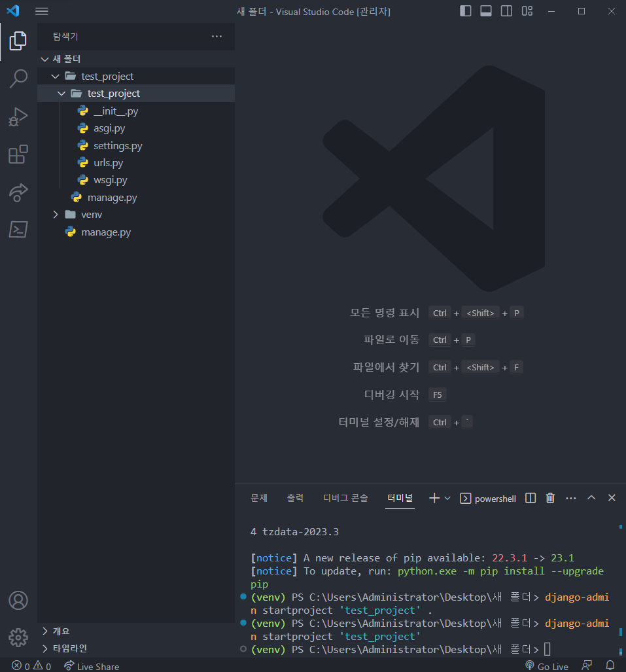Click the 탐색기 panel title
This screenshot has height=672, width=626.
click(65, 37)
